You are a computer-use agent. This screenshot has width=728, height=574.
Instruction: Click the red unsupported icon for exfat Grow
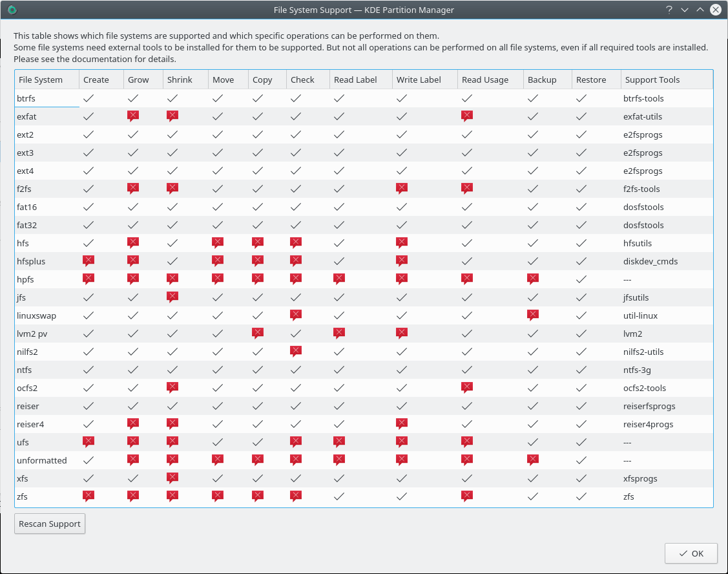[x=133, y=116]
